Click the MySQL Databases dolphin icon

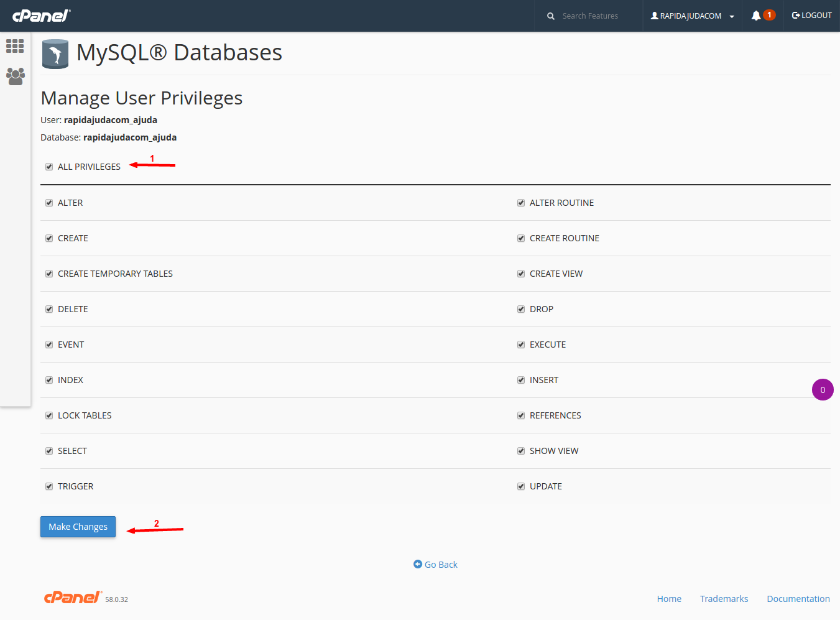pos(55,53)
